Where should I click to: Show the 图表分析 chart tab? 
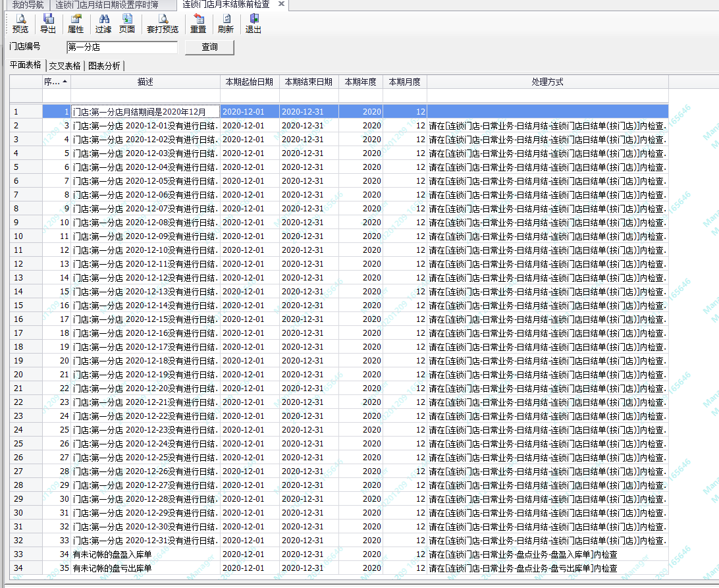[x=104, y=66]
